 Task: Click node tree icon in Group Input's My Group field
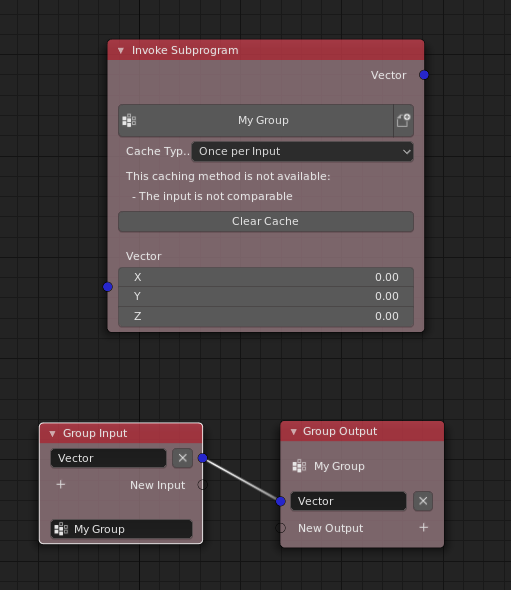pyautogui.click(x=61, y=529)
